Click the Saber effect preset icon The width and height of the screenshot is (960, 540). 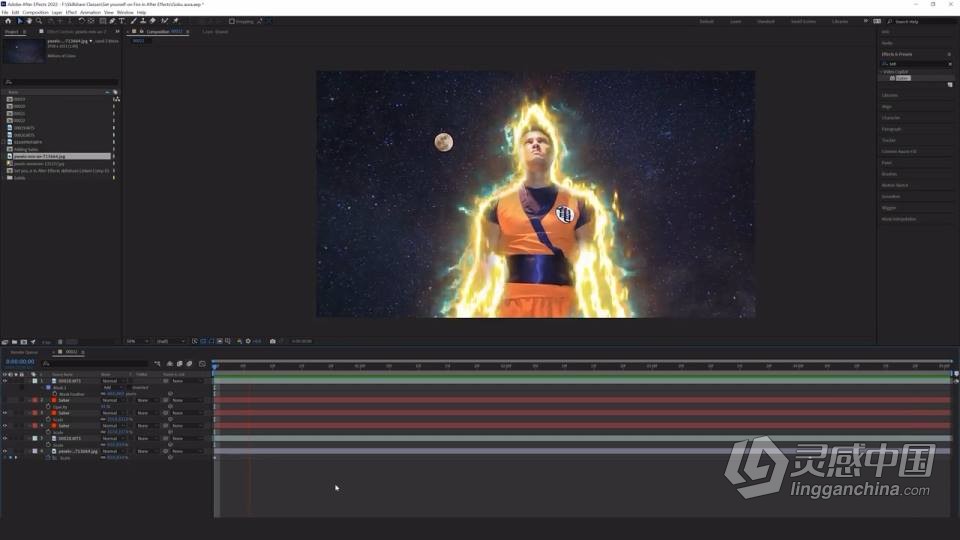coord(892,78)
